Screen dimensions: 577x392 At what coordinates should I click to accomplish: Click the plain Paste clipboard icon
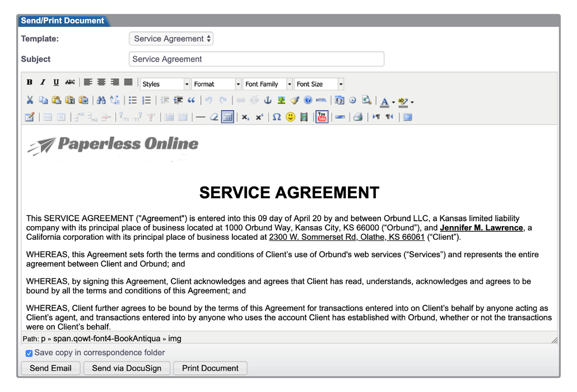pyautogui.click(x=57, y=100)
